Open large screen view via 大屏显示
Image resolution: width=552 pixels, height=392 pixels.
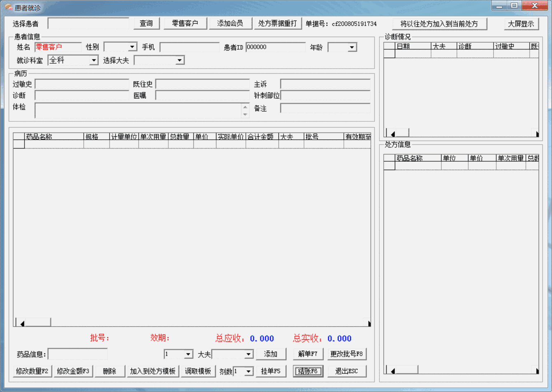[521, 24]
